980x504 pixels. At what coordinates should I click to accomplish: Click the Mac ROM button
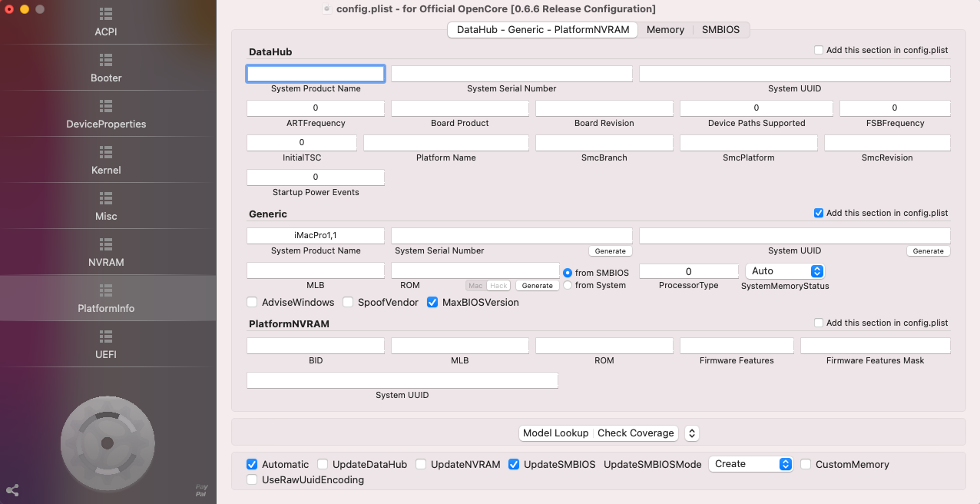coord(475,286)
